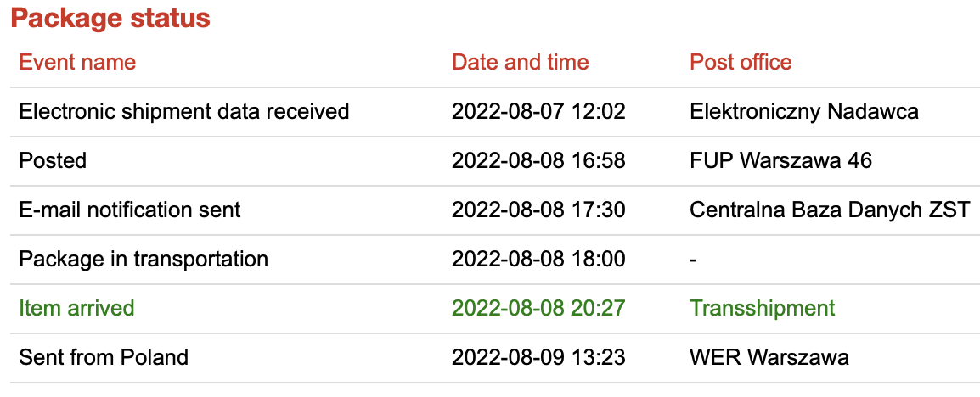Click the 2022-08-07 12:02 timestamp
Screen dimensions: 980x397
tap(538, 111)
